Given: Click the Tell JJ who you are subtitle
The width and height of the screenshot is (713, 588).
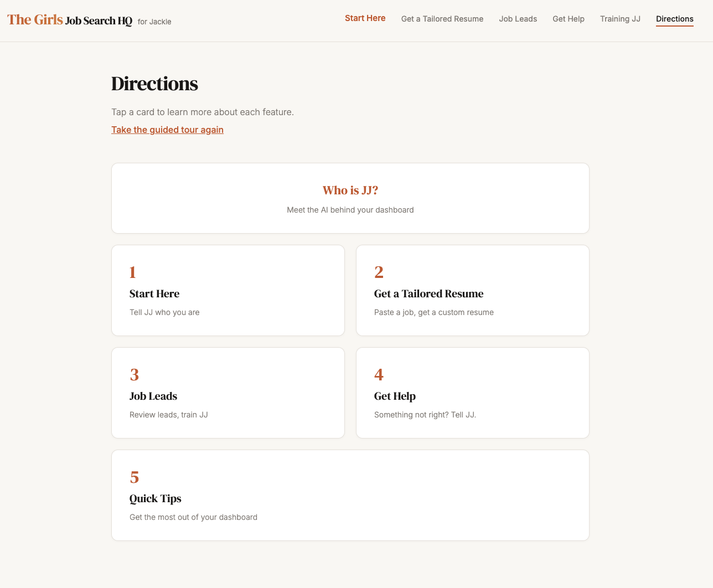Looking at the screenshot, I should tap(164, 312).
